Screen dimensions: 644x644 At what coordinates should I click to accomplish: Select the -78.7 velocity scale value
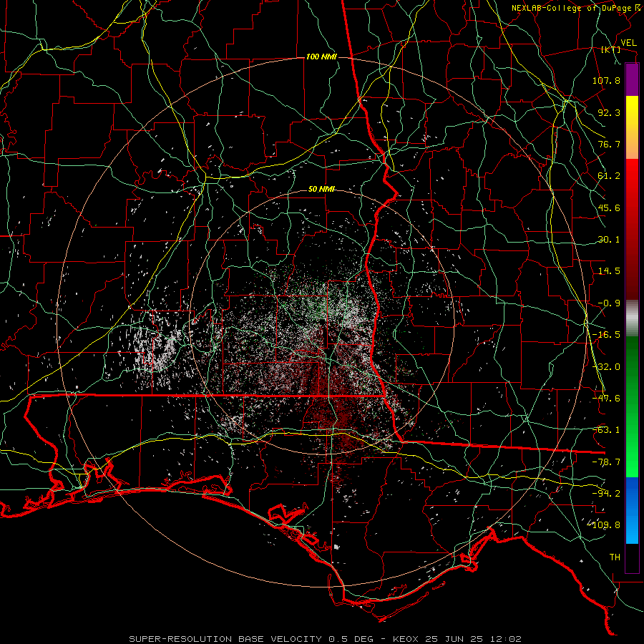[606, 462]
